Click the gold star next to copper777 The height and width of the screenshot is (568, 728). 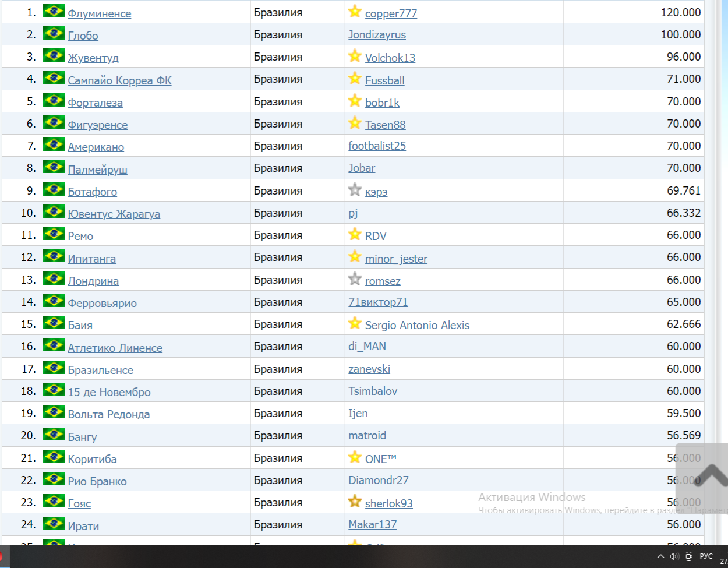coord(355,11)
